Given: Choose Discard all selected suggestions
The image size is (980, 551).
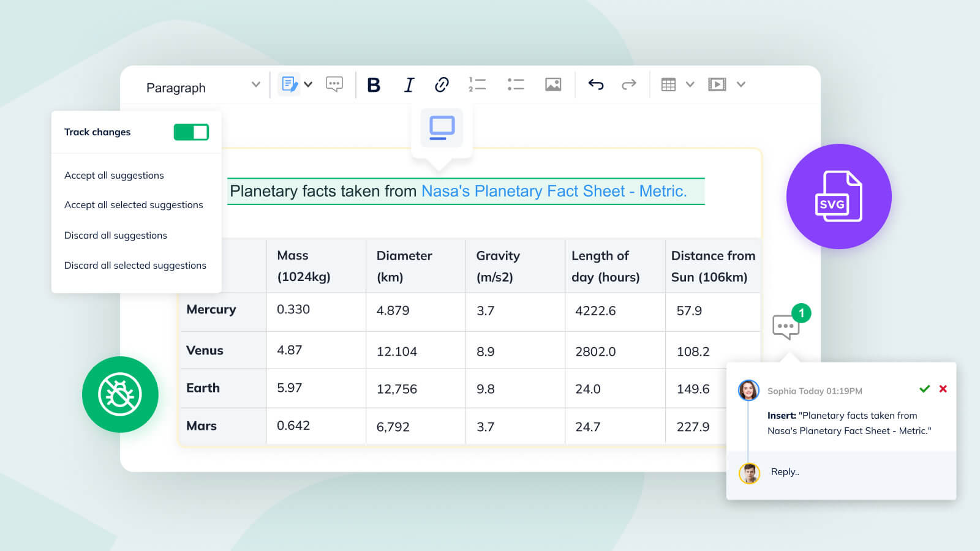Looking at the screenshot, I should (x=135, y=265).
